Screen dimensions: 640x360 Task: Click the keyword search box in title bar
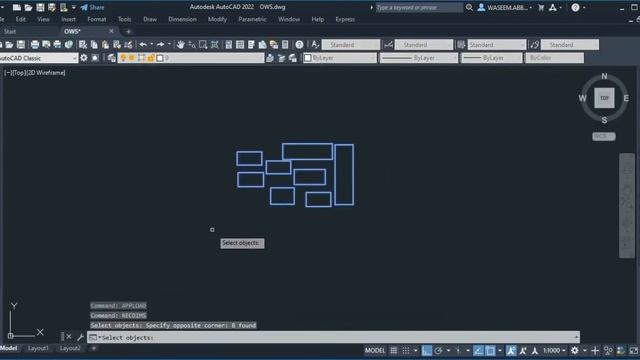(419, 7)
